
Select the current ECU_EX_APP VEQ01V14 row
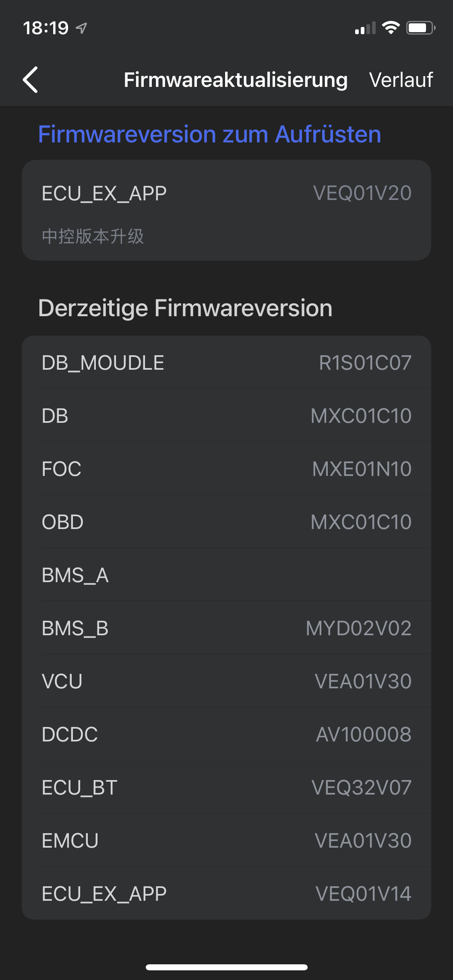tap(226, 894)
